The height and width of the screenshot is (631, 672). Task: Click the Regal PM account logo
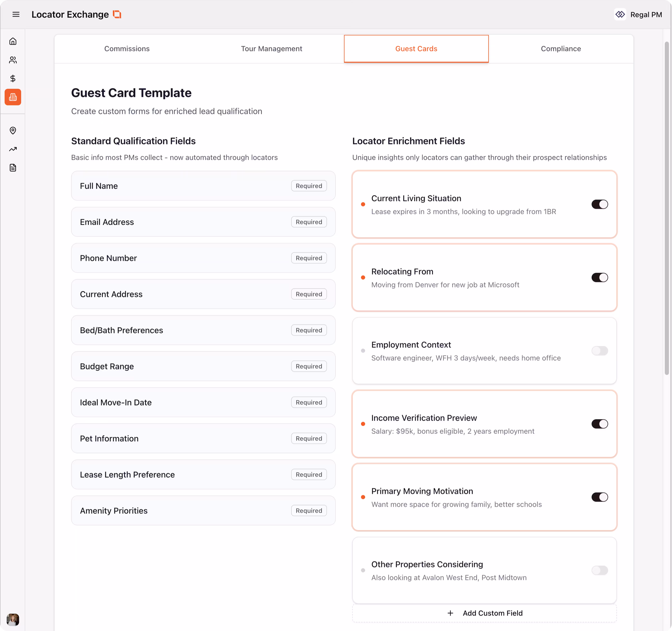[x=620, y=15]
